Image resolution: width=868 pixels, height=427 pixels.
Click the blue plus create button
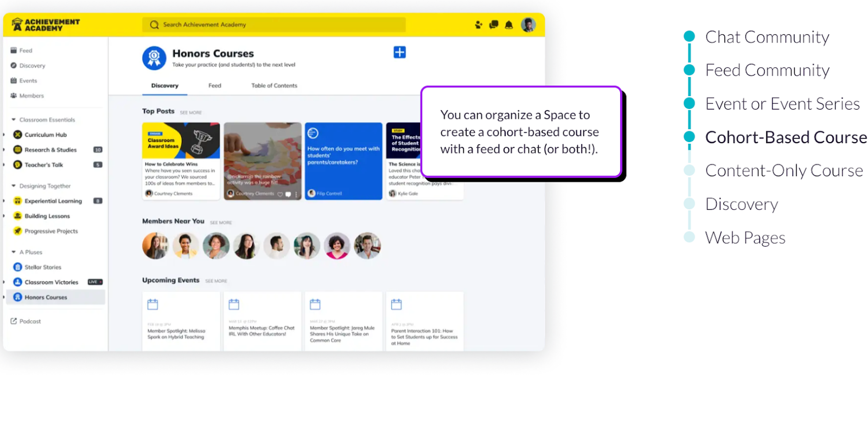coord(400,52)
